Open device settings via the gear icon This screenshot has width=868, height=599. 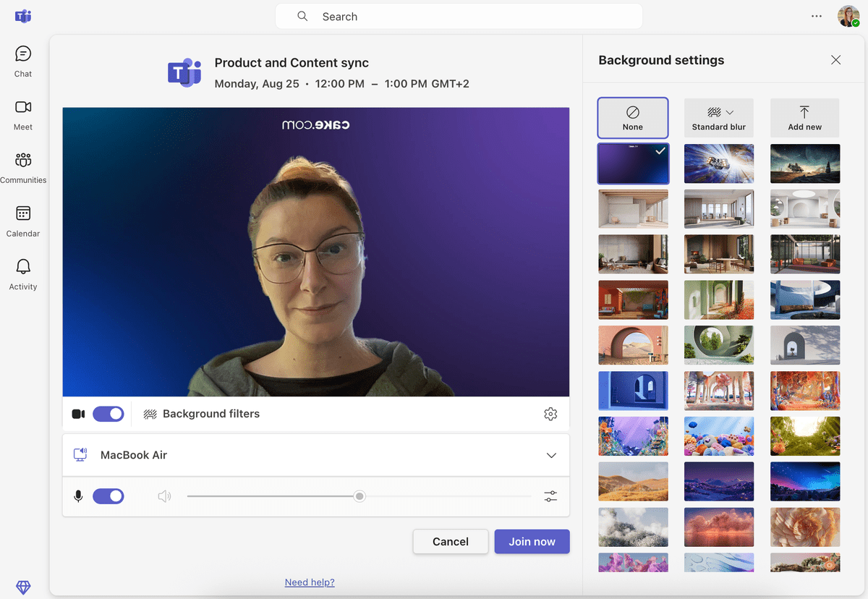tap(550, 414)
